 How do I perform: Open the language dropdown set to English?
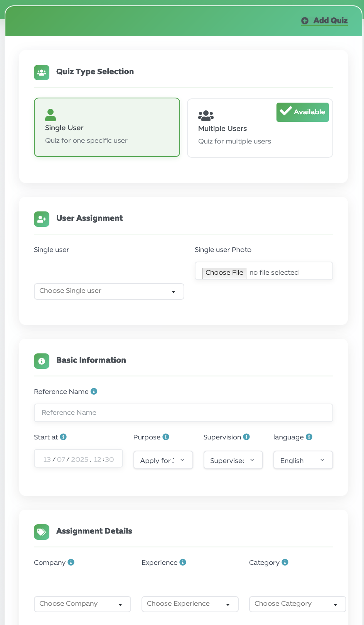pyautogui.click(x=303, y=460)
